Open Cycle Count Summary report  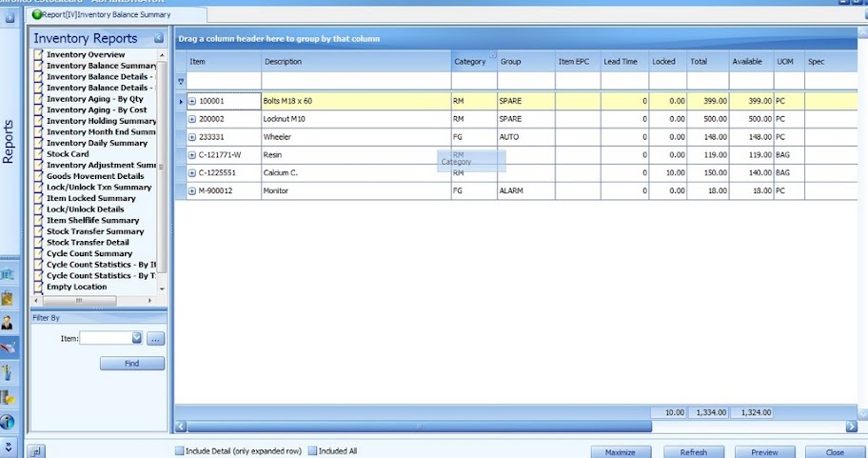tap(89, 253)
